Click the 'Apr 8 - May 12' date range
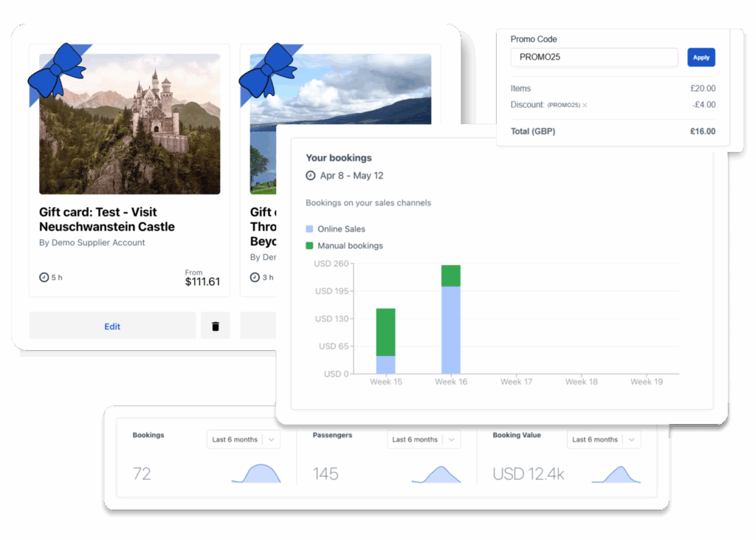 click(x=352, y=176)
